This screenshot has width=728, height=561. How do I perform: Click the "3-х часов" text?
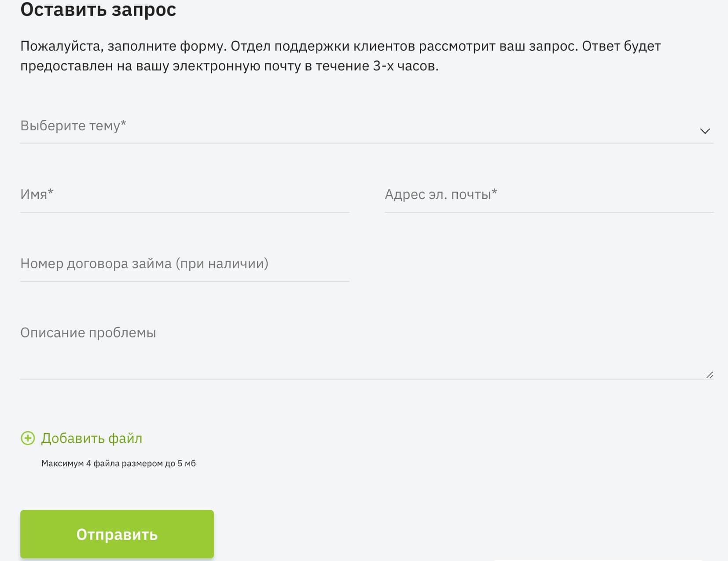pos(405,66)
